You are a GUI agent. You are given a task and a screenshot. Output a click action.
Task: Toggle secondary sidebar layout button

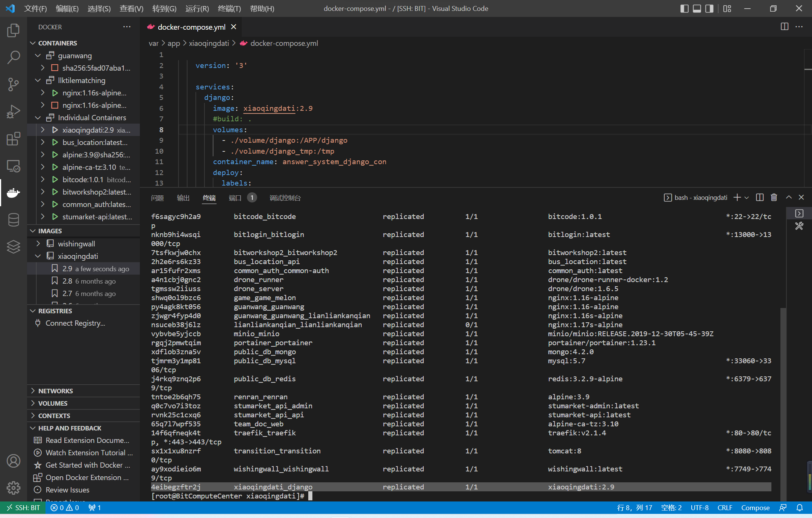(x=709, y=9)
